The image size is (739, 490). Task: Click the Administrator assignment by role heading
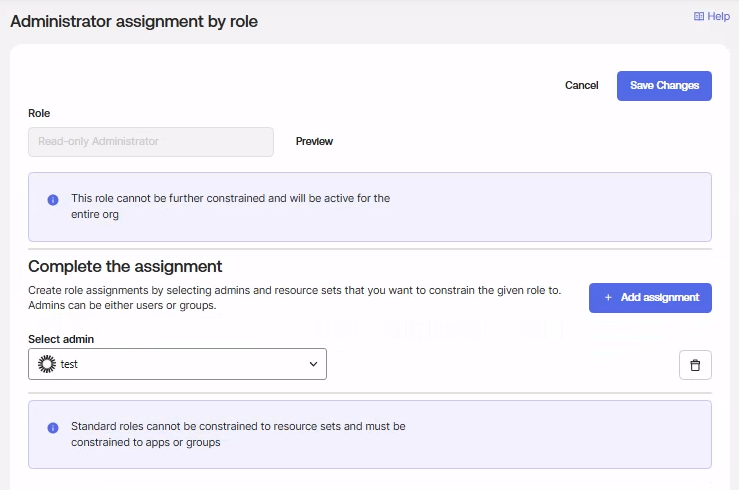click(134, 21)
